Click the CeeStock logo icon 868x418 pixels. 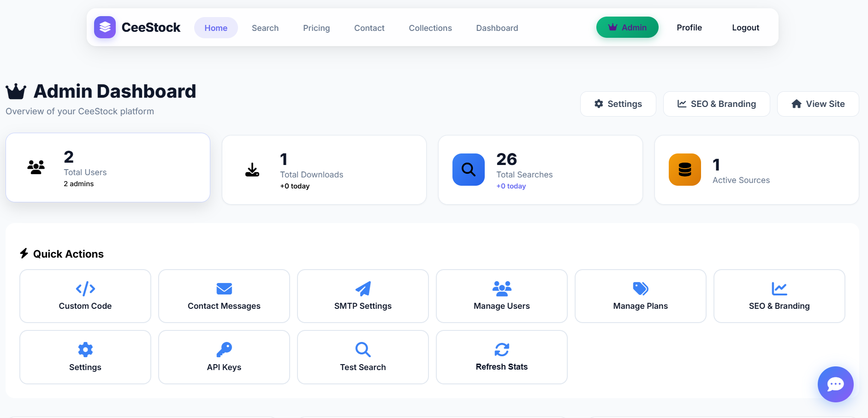click(x=105, y=27)
